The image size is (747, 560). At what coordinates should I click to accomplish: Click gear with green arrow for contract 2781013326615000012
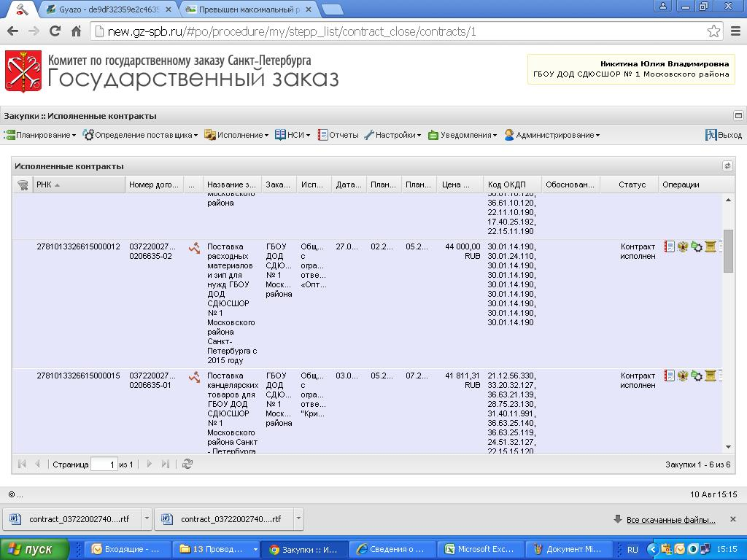point(697,246)
